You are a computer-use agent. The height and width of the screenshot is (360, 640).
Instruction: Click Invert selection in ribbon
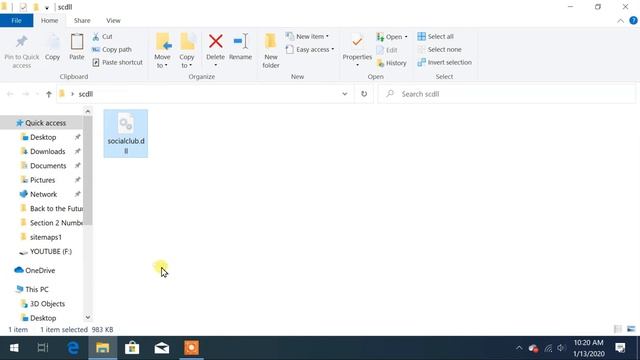(x=444, y=62)
